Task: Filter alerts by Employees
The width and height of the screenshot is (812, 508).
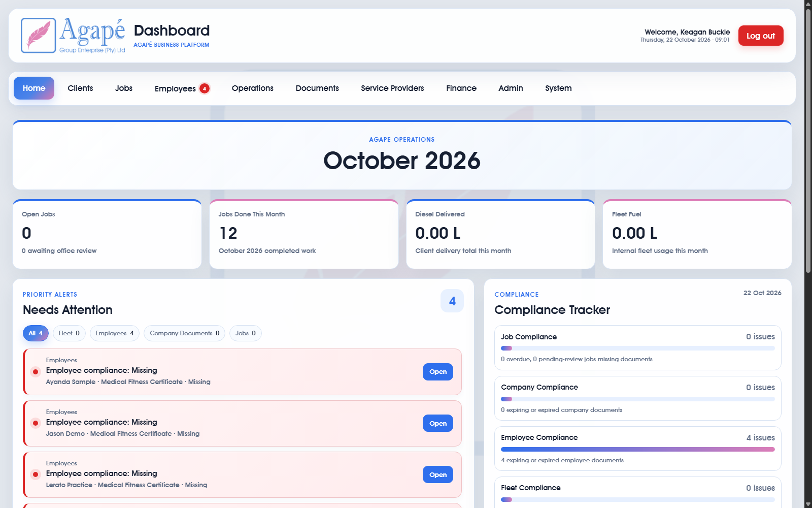Action: tap(115, 333)
